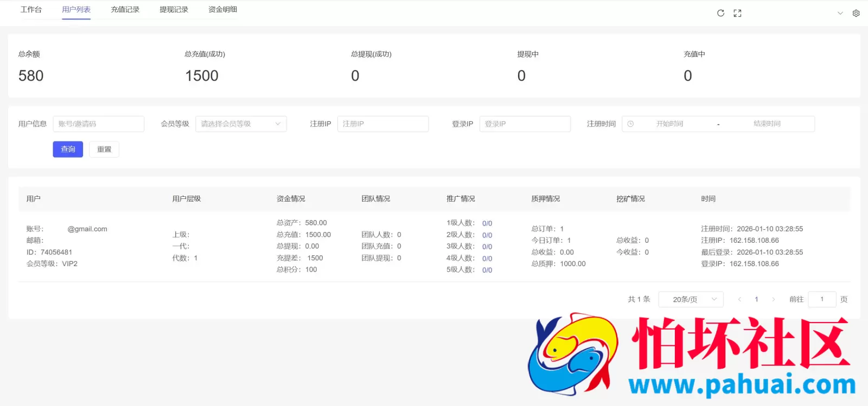Go to previous page arrow
This screenshot has height=406, width=868.
(739, 299)
